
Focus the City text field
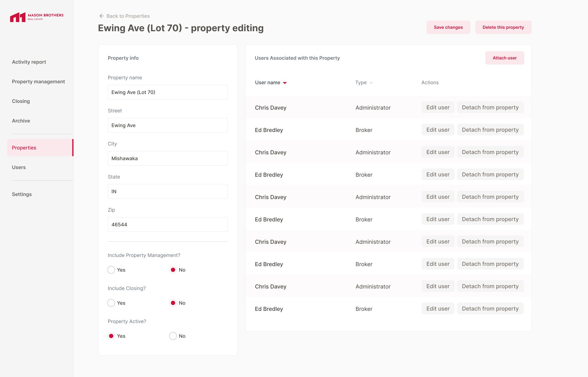pos(168,158)
